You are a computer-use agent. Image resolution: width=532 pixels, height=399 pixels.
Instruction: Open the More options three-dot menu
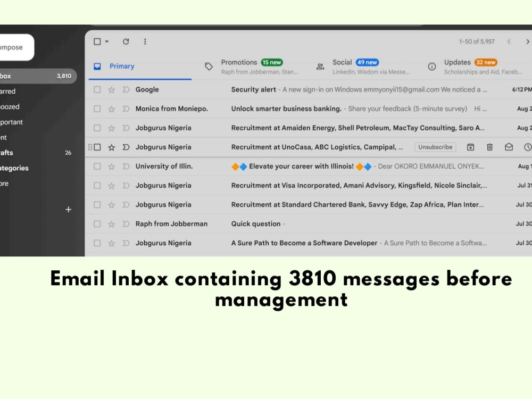(x=145, y=41)
